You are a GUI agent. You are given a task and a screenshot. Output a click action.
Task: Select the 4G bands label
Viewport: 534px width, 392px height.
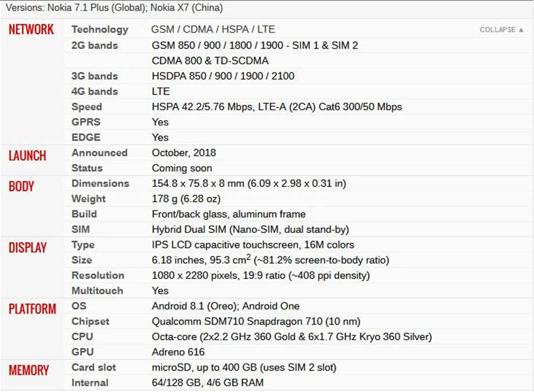tap(95, 91)
